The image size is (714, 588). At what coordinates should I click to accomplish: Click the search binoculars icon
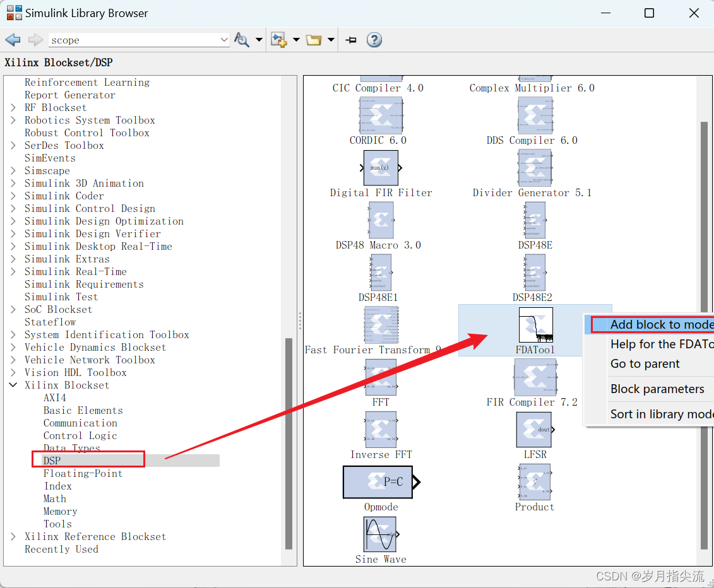tap(241, 40)
